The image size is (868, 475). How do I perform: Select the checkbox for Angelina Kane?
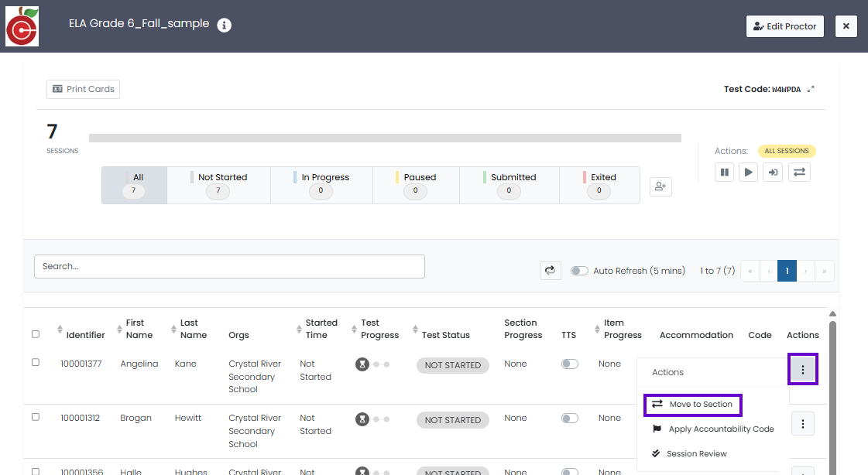pos(36,362)
